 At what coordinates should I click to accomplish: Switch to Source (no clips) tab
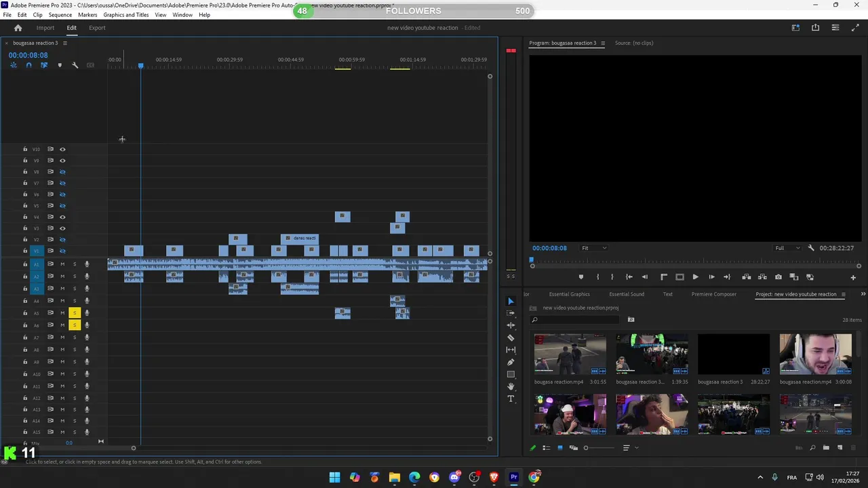click(x=634, y=43)
